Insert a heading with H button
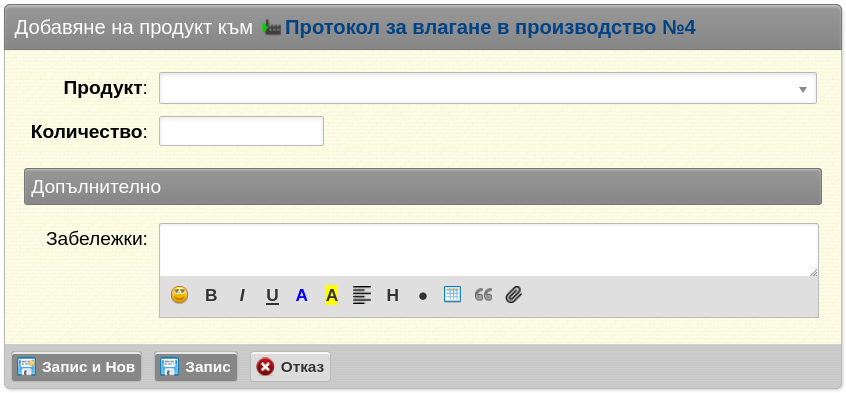846x393 pixels. [x=393, y=295]
